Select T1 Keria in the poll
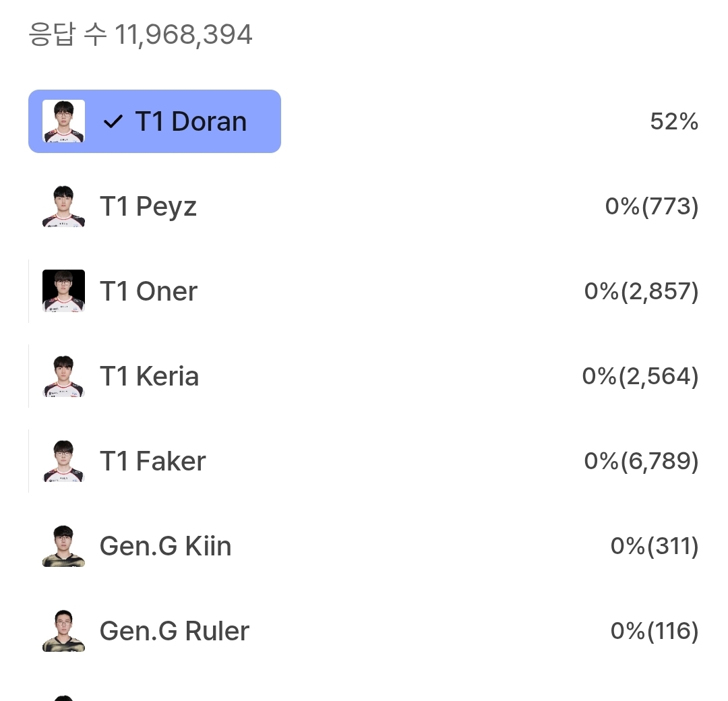This screenshot has width=728, height=701. click(149, 376)
